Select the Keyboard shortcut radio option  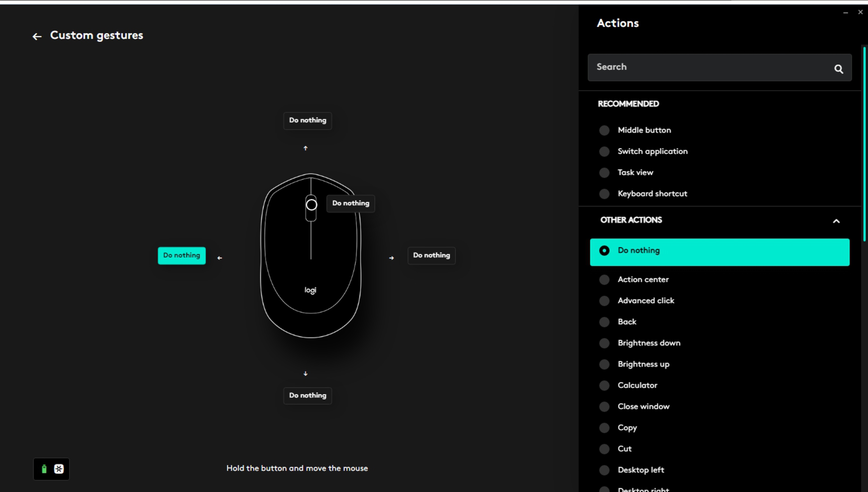pyautogui.click(x=604, y=194)
